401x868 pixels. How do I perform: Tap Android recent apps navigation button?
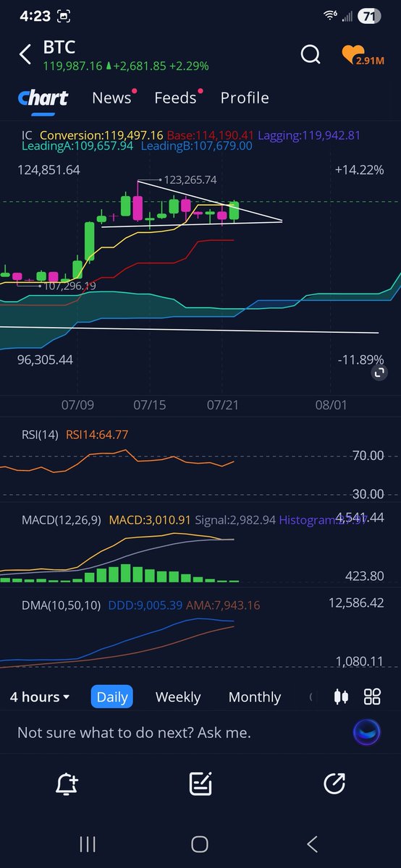[88, 843]
